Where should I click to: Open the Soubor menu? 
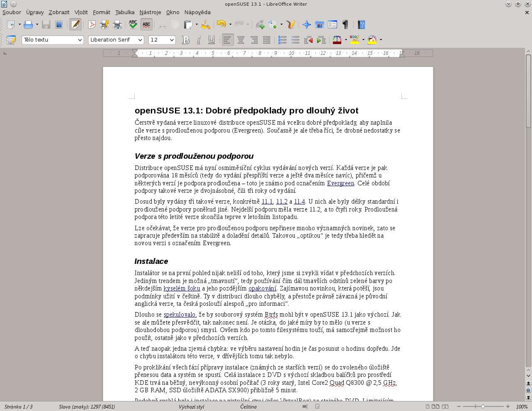click(12, 12)
